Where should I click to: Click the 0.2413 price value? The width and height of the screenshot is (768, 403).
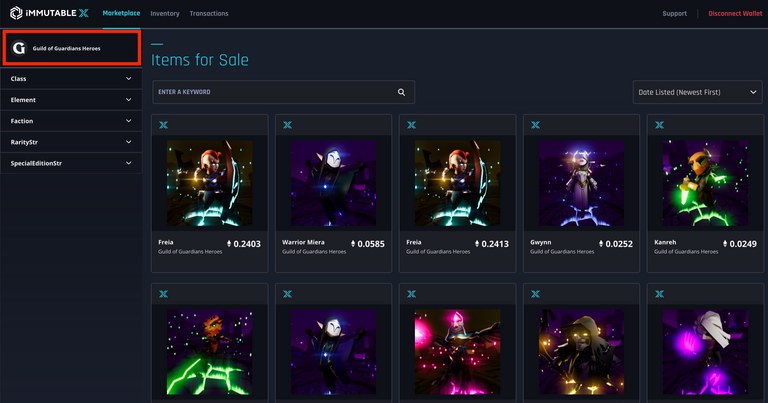pos(495,244)
